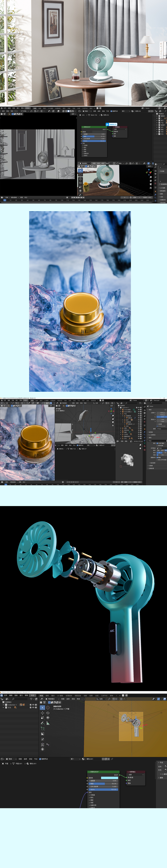The height and width of the screenshot is (868, 167).
Task: Expand Collection 1 tree arrow in hair dryer outliner
Action: (4, 705)
